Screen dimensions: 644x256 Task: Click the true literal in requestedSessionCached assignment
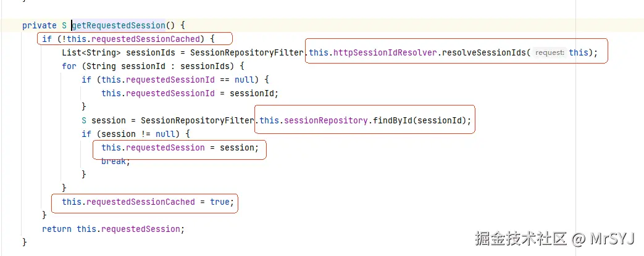click(220, 202)
